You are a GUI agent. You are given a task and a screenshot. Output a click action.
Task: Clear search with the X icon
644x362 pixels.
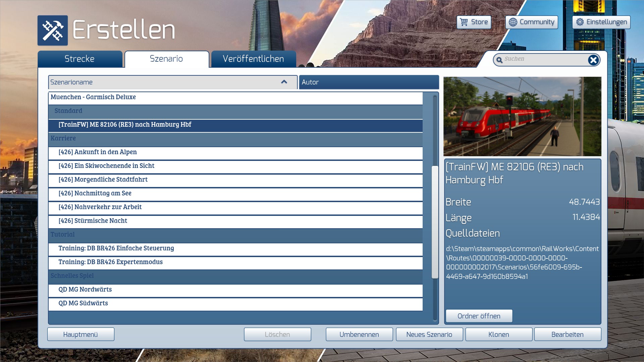coord(593,60)
